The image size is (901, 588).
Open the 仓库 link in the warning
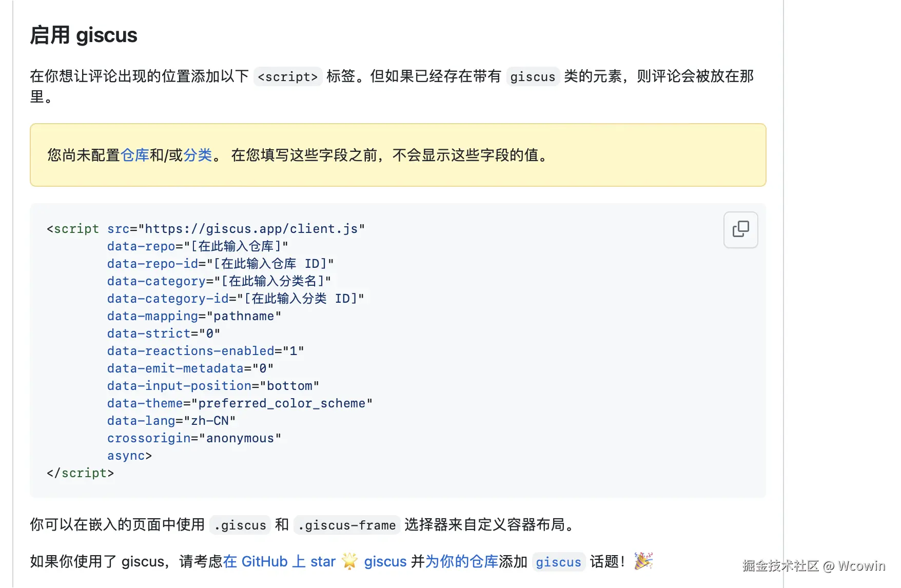click(135, 155)
